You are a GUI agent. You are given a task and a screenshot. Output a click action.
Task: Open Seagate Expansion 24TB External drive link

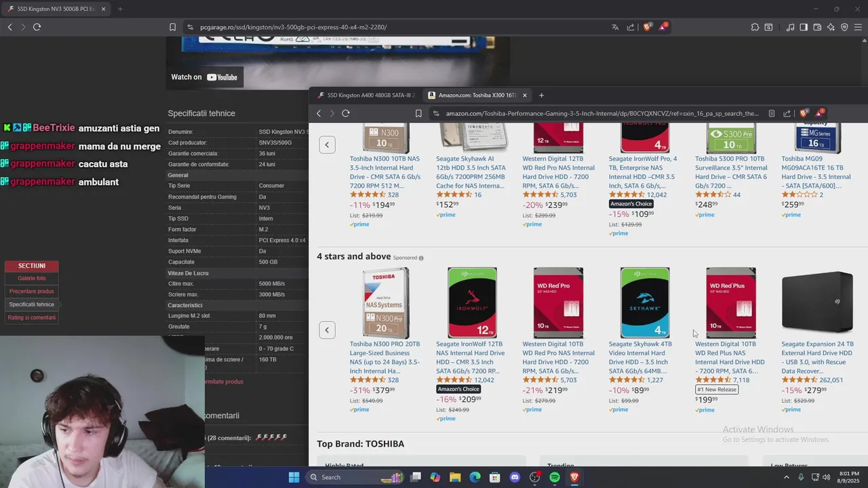click(817, 357)
